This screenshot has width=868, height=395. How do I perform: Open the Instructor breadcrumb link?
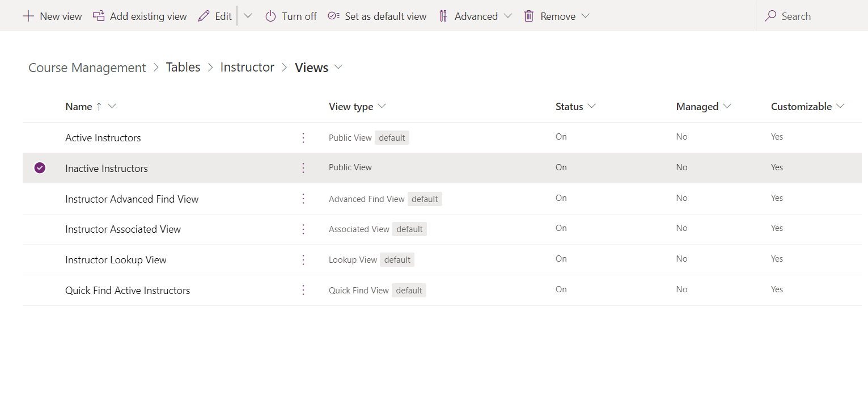[x=247, y=68]
